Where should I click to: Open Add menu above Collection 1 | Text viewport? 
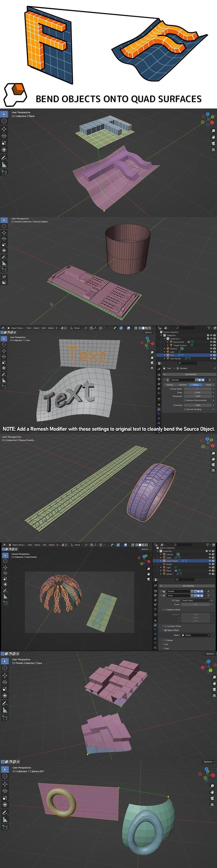click(x=43, y=328)
